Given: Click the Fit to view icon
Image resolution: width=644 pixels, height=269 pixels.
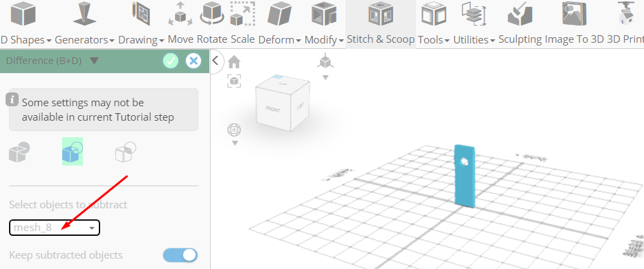Looking at the screenshot, I should click(234, 81).
